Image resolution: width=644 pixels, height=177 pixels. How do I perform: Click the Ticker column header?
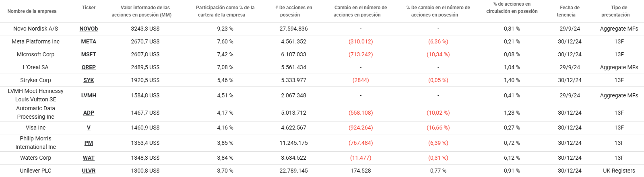pos(89,8)
